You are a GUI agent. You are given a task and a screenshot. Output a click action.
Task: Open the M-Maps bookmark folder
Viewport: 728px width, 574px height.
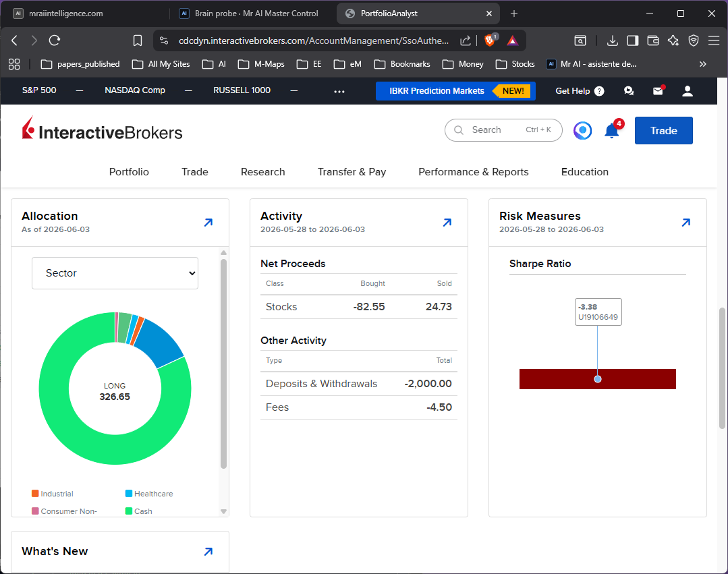[x=261, y=64]
